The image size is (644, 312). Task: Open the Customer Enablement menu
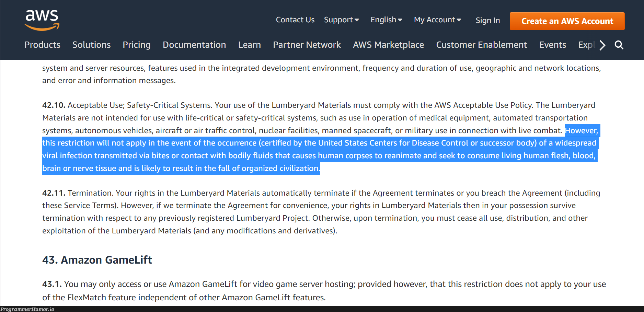482,45
